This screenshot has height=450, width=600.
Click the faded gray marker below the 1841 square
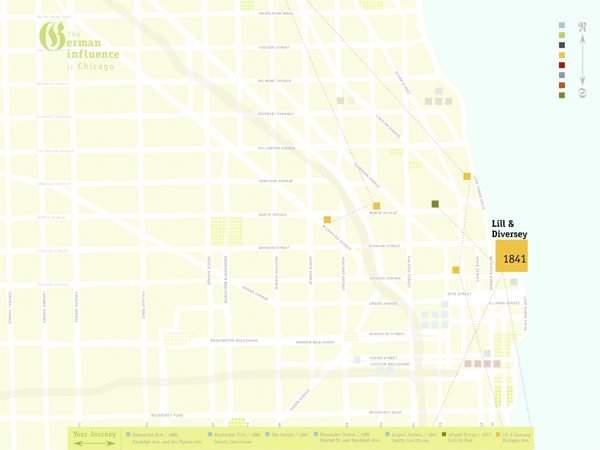514,282
